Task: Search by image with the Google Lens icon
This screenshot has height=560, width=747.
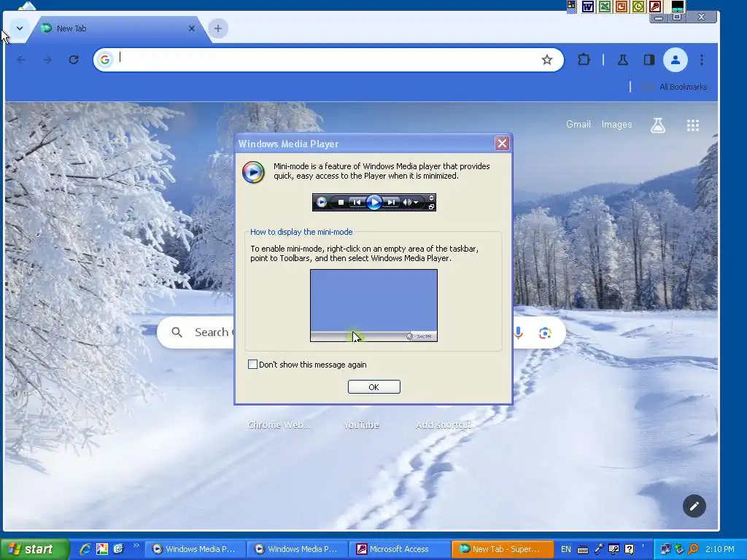Action: click(x=545, y=332)
